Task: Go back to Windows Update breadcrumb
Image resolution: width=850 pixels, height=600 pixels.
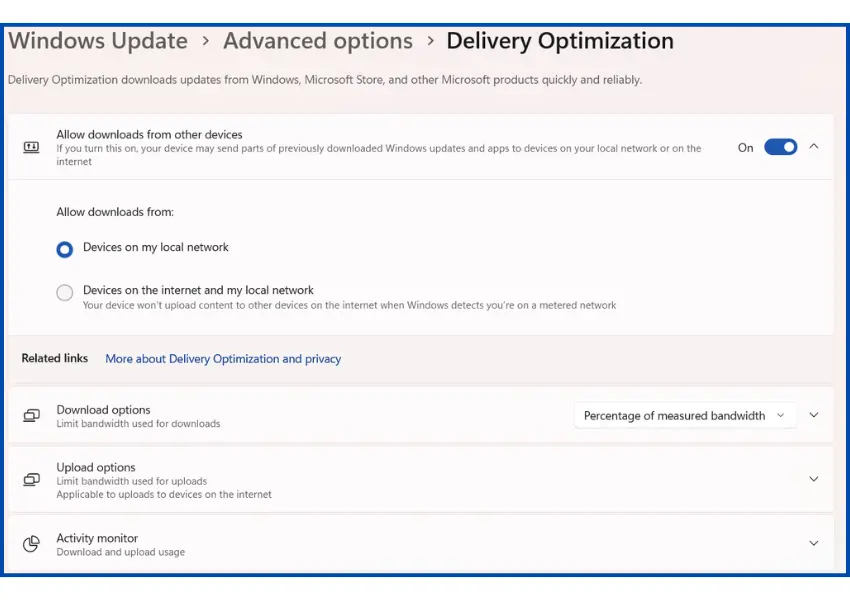Action: click(x=98, y=42)
